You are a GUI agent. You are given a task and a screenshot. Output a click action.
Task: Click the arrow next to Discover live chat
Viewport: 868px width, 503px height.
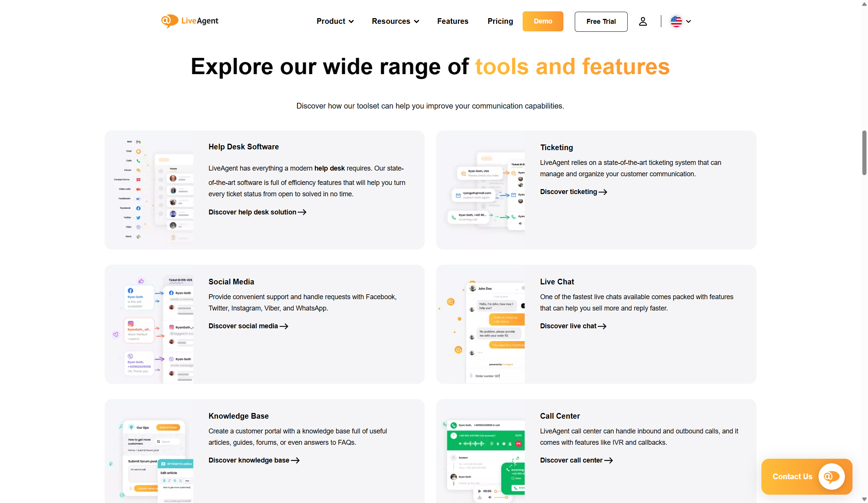pyautogui.click(x=602, y=326)
